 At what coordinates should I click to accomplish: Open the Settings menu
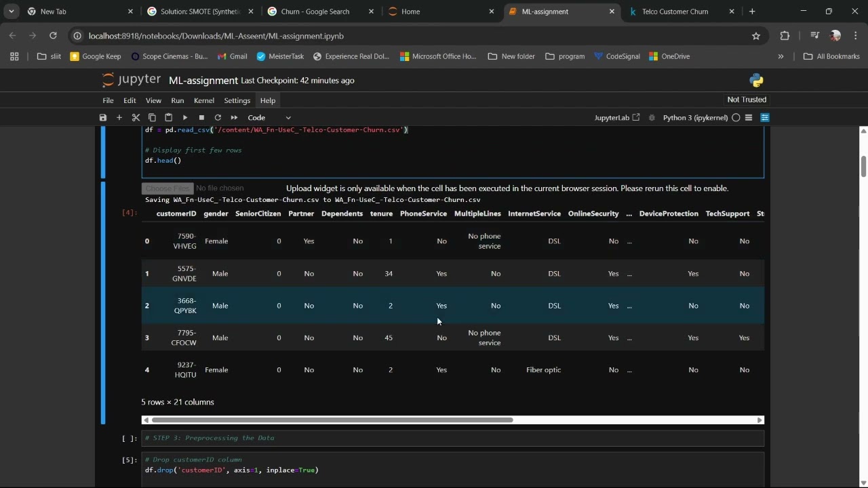click(237, 100)
